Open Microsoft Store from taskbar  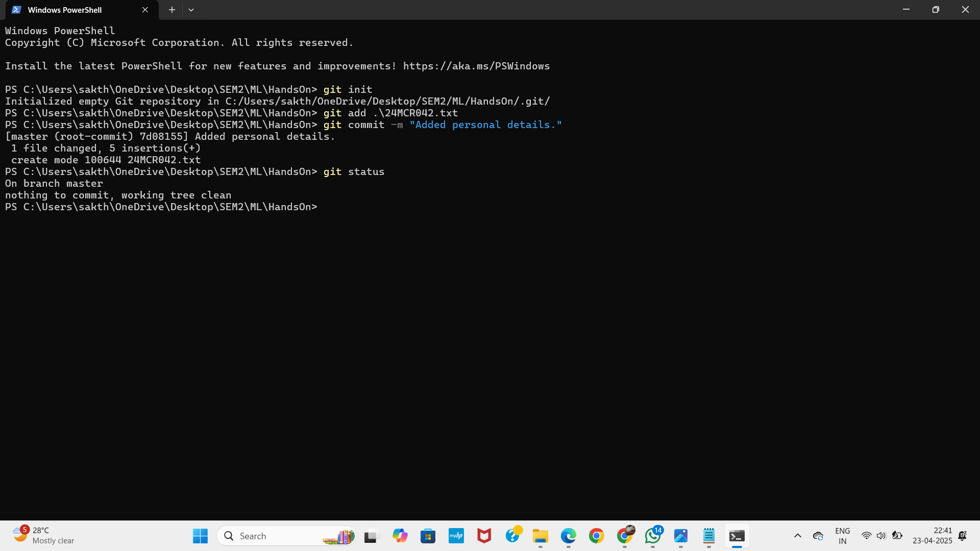click(x=428, y=536)
